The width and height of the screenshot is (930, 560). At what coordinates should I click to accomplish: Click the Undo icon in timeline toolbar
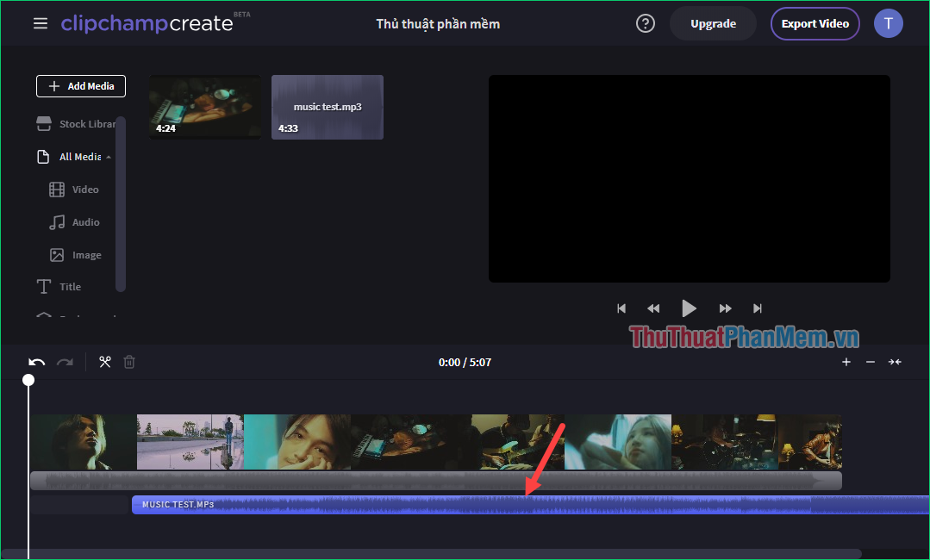35,362
